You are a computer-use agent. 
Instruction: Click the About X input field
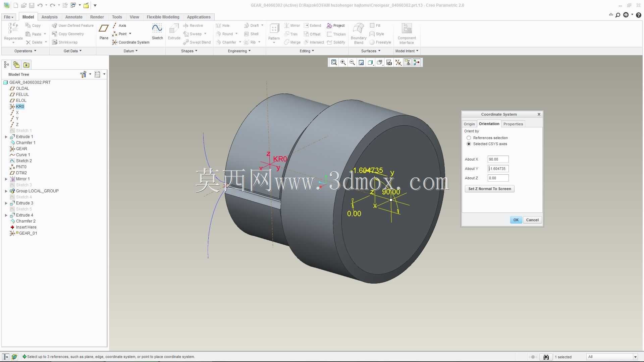(x=498, y=159)
